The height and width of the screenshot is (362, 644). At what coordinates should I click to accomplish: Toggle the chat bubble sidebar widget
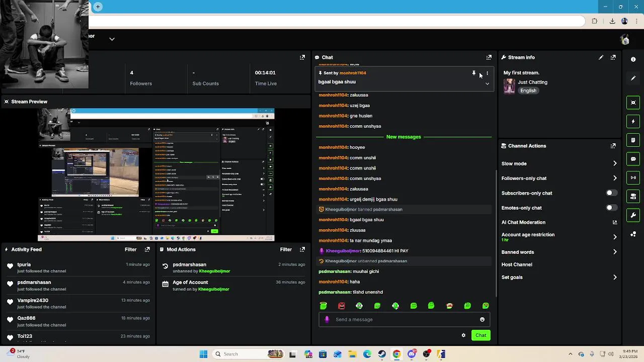pyautogui.click(x=633, y=159)
